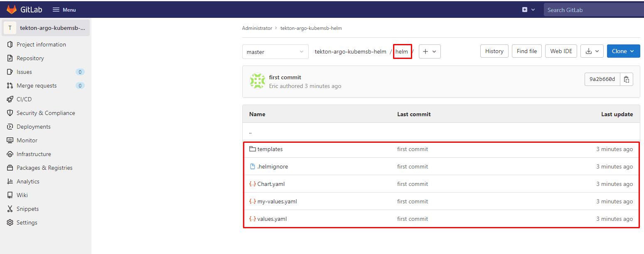Open the master branch dropdown
644x254 pixels.
point(275,51)
